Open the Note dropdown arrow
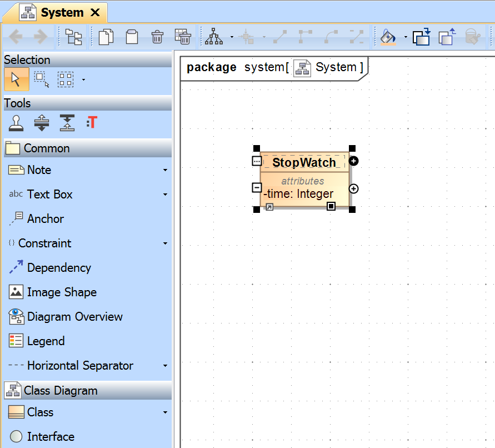This screenshot has width=495, height=448. pos(165,171)
